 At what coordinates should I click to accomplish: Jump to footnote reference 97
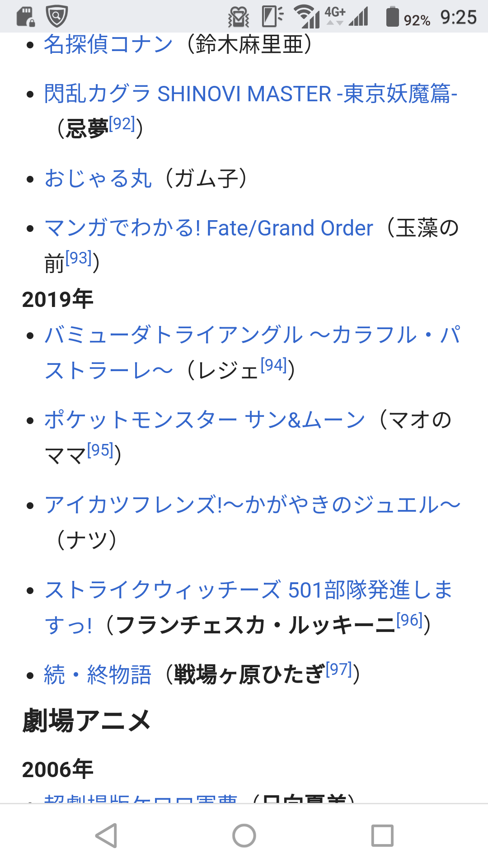click(339, 670)
